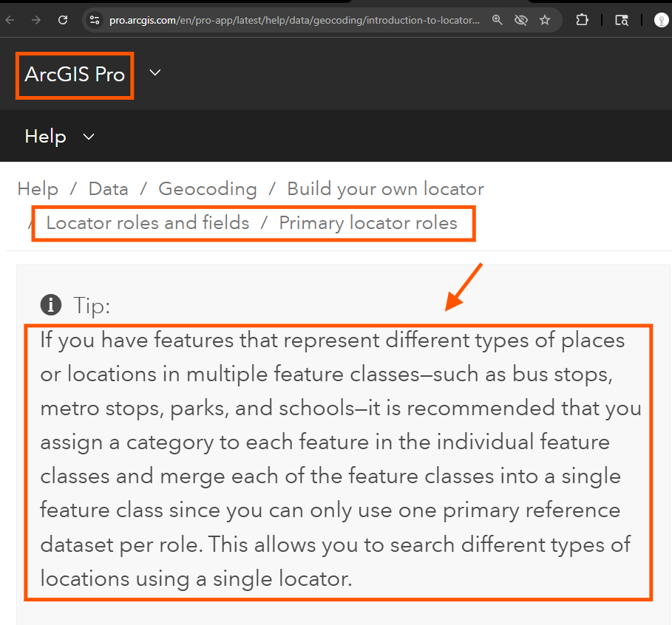
Task: Expand the chevron next to ArcGIS Pro
Action: point(155,72)
